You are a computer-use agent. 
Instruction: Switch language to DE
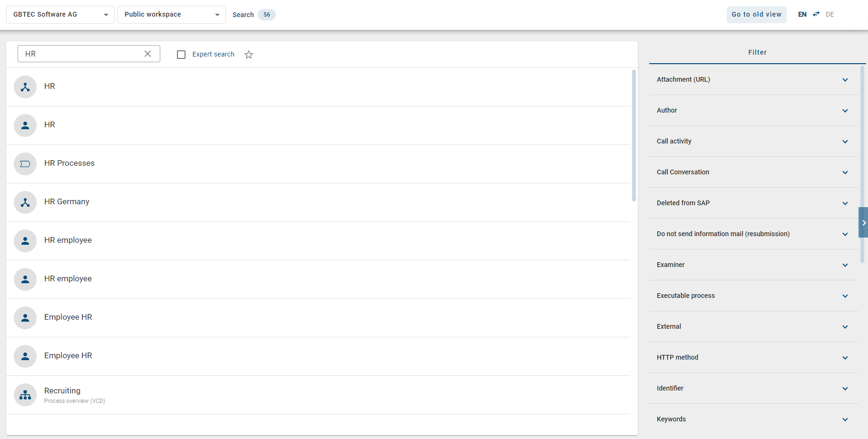pyautogui.click(x=829, y=14)
